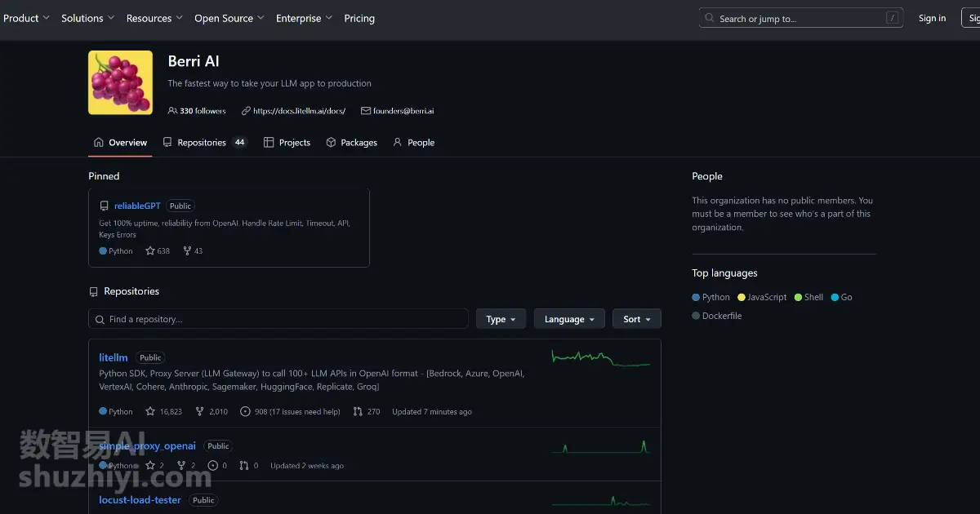The height and width of the screenshot is (514, 980).
Task: Open locust-load-tester repository
Action: pyautogui.click(x=140, y=499)
